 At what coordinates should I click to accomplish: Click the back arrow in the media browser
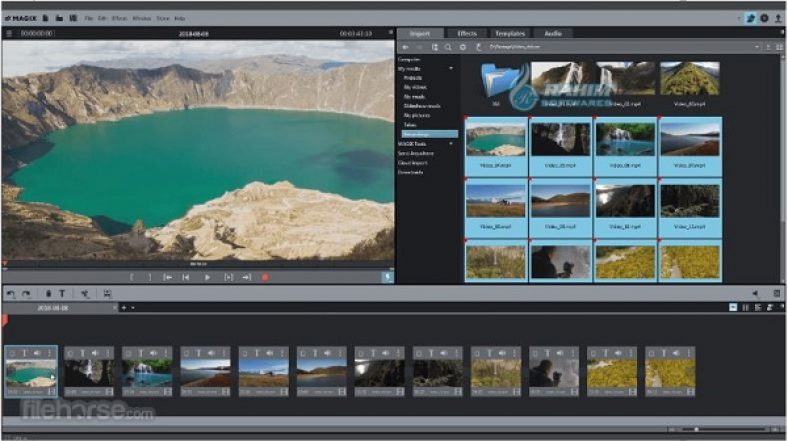[x=405, y=47]
